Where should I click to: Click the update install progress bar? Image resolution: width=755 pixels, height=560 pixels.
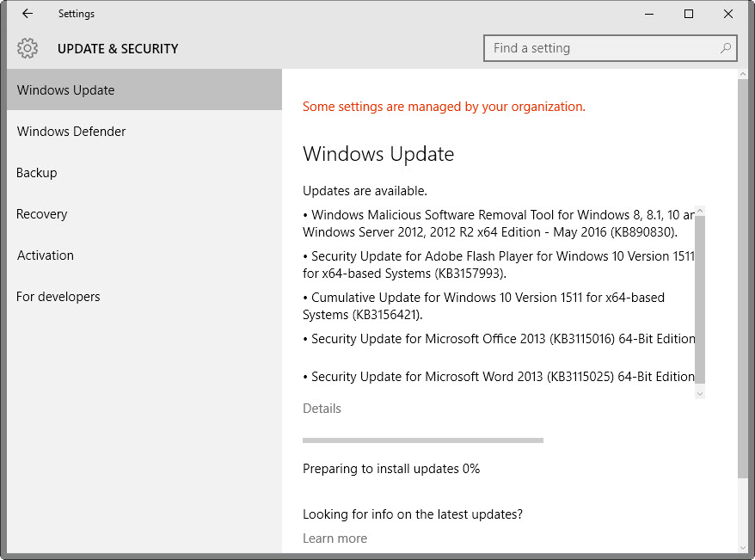[x=423, y=440]
